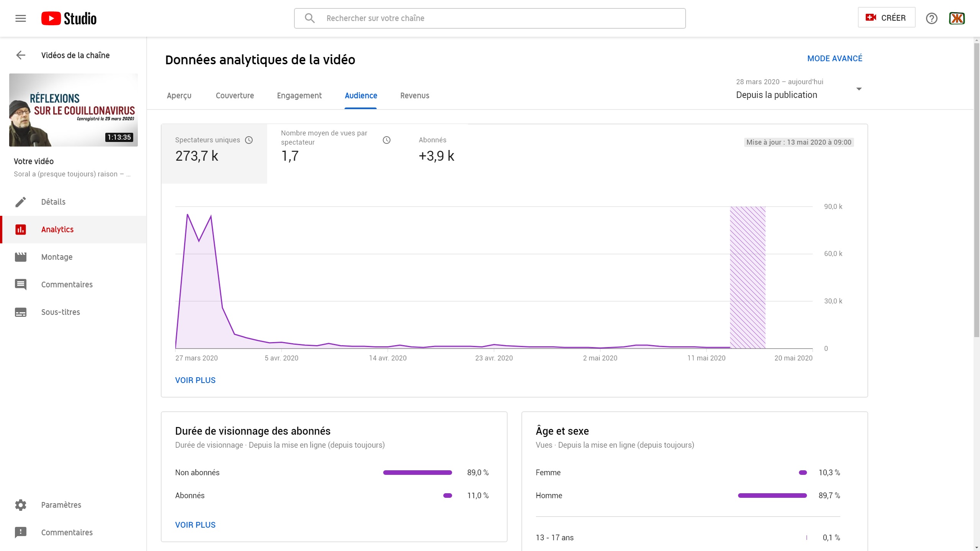Click VOIR PLUS in Durée de visionnage card
980x551 pixels.
195,525
